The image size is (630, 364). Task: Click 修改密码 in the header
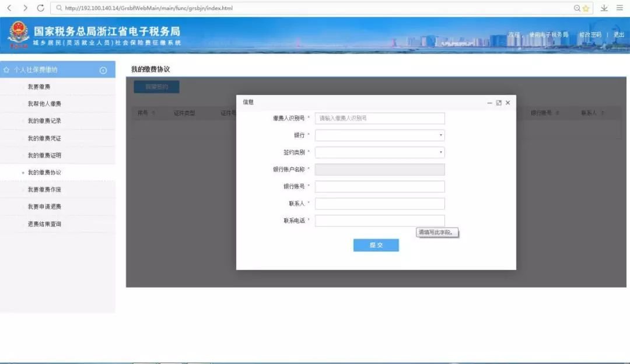(x=590, y=35)
